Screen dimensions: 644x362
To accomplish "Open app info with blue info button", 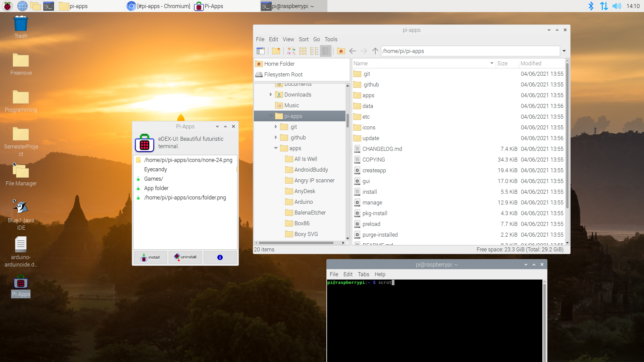I will point(220,257).
